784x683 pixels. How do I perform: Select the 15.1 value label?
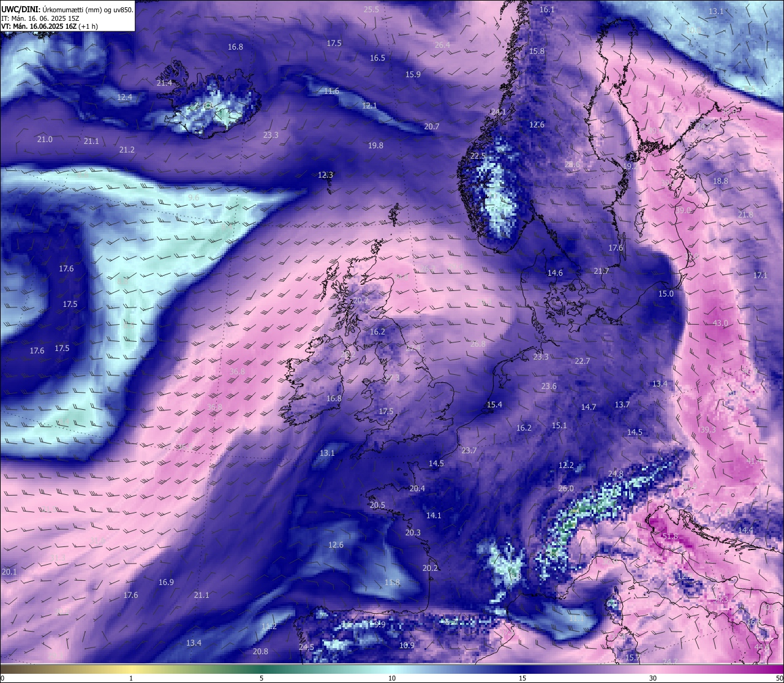coord(559,425)
